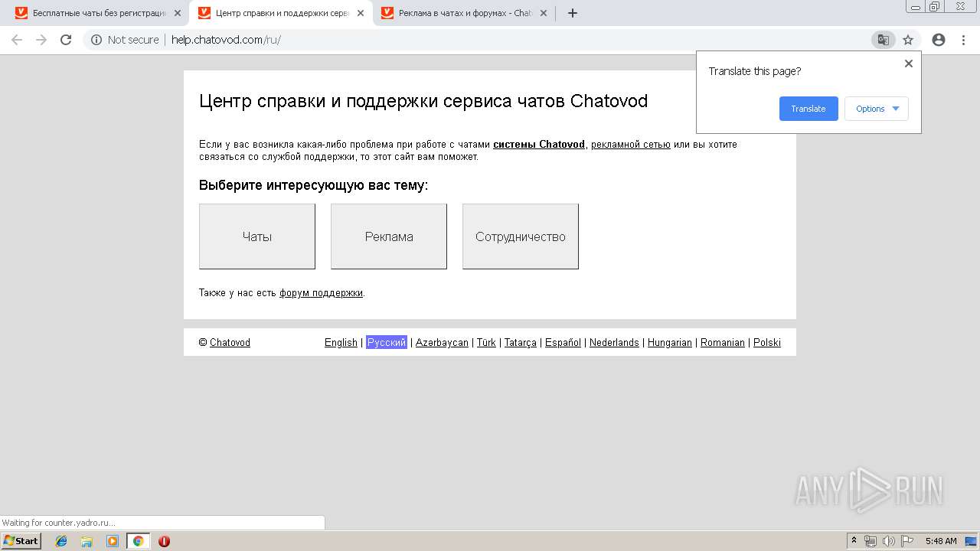This screenshot has width=980, height=551.
Task: Click the browser forward arrow
Action: tap(41, 40)
